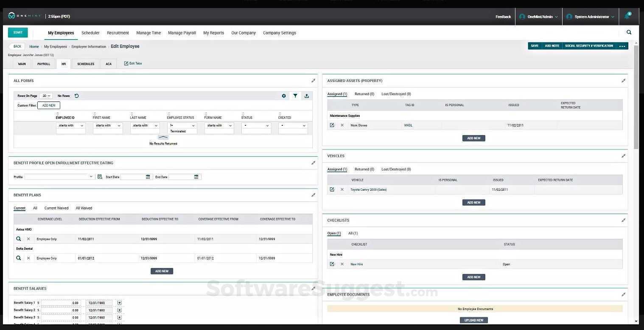Open the more actions ellipsis button

click(622, 46)
